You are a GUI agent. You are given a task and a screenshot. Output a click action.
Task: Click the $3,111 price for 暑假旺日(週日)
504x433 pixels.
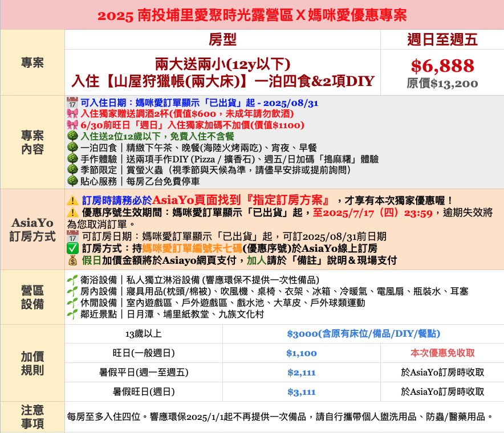(x=302, y=392)
